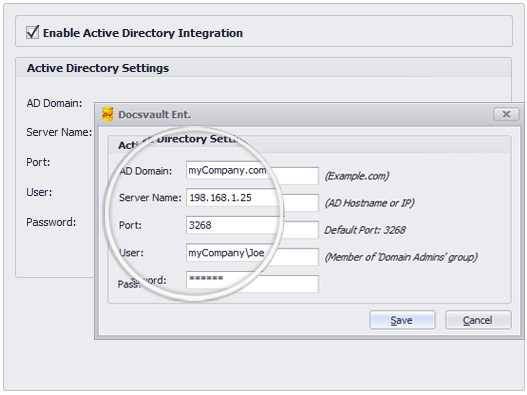This screenshot has height=395, width=527.
Task: Click the Docsvault Ent. title text
Action: click(154, 115)
